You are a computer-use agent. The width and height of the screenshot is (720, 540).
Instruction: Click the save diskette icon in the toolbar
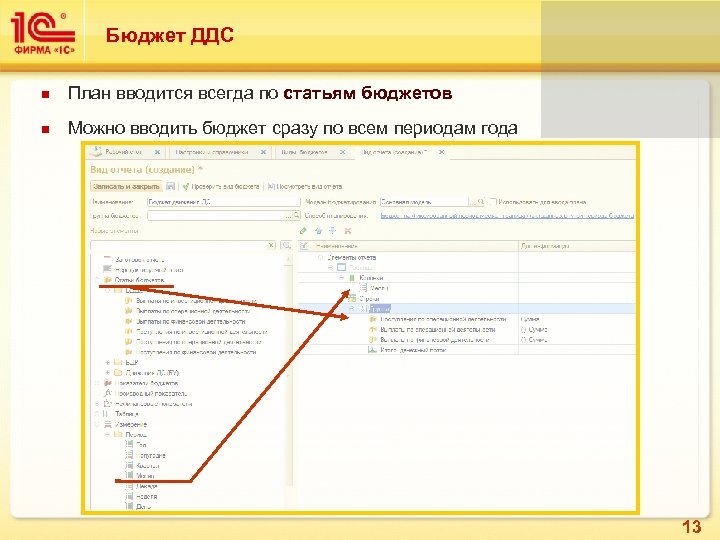click(170, 186)
